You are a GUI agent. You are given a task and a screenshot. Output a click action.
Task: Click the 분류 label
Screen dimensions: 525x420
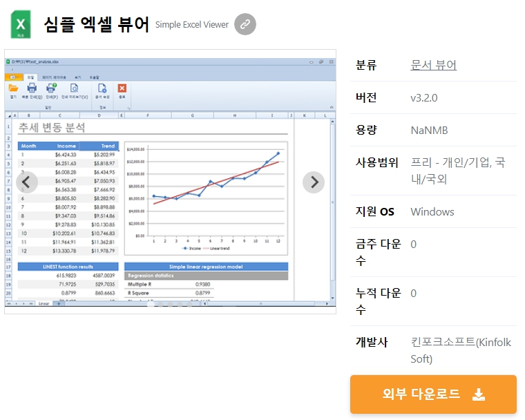tap(366, 65)
